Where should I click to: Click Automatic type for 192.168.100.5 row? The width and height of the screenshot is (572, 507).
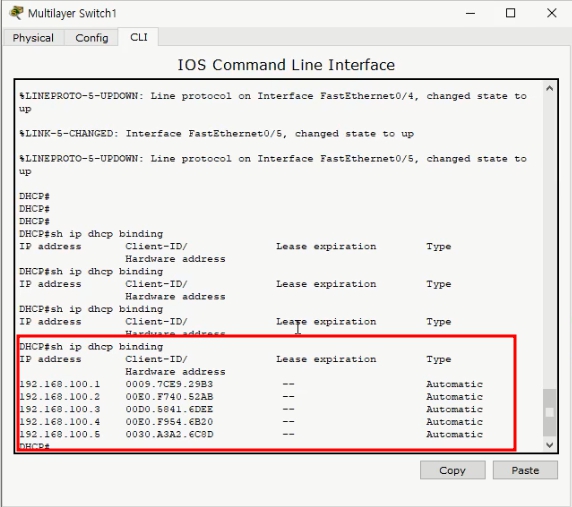(455, 434)
